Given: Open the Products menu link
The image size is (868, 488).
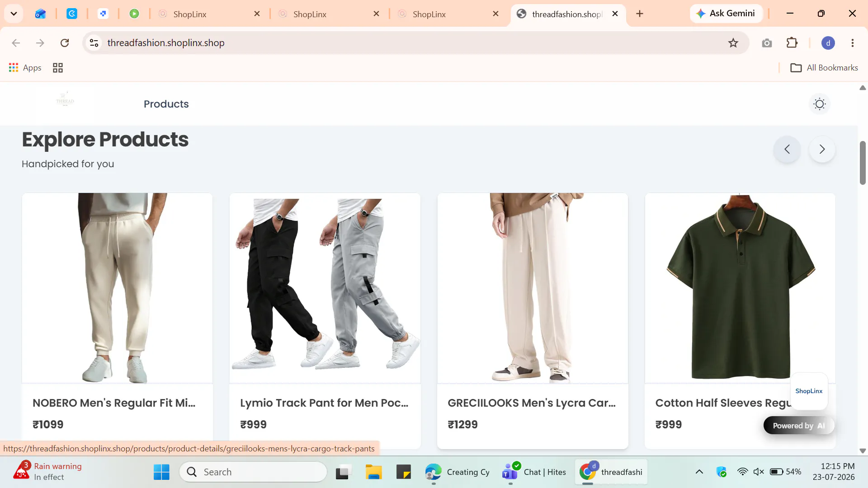Looking at the screenshot, I should coord(166,104).
